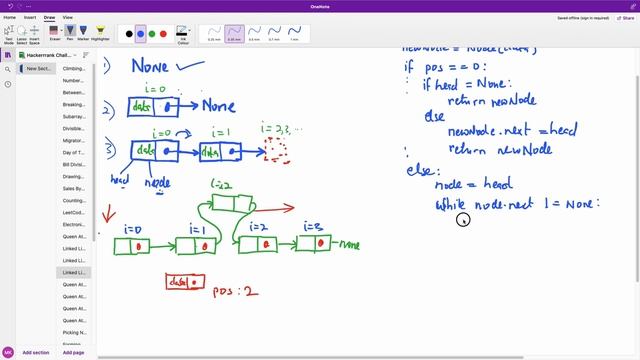Screen dimensions: 640x360
Task: Open the Counting... page
Action: click(74, 200)
